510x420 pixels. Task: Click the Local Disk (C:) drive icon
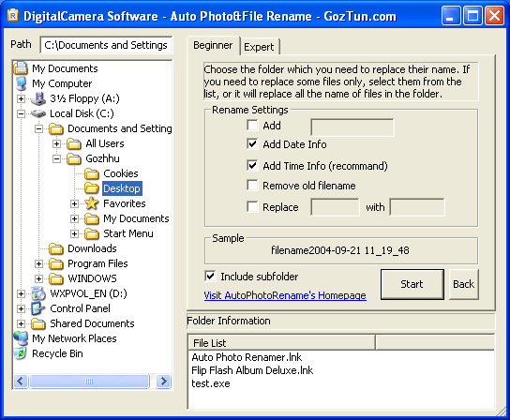click(x=38, y=113)
